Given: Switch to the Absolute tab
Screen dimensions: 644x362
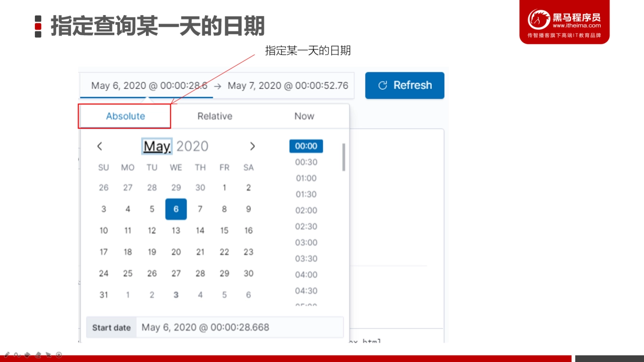Looking at the screenshot, I should (125, 116).
